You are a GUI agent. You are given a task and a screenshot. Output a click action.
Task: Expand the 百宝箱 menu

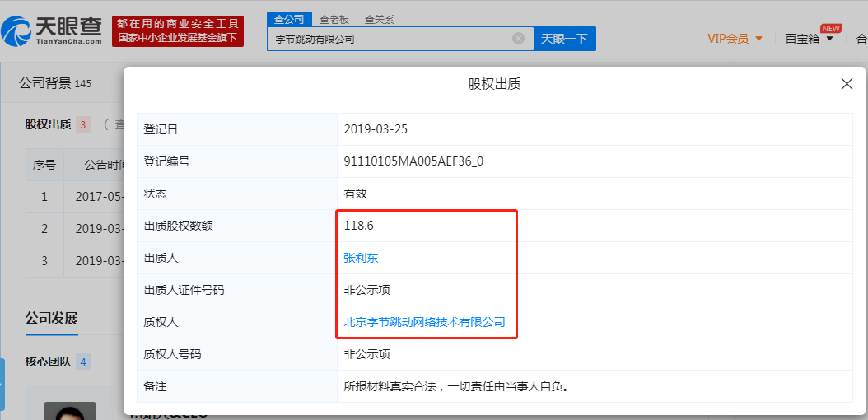pyautogui.click(x=810, y=39)
